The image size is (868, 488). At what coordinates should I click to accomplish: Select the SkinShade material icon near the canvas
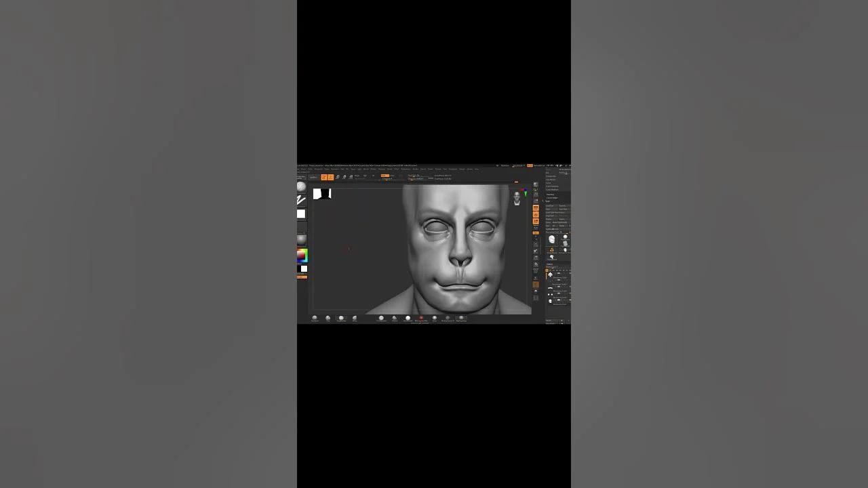coord(421,318)
